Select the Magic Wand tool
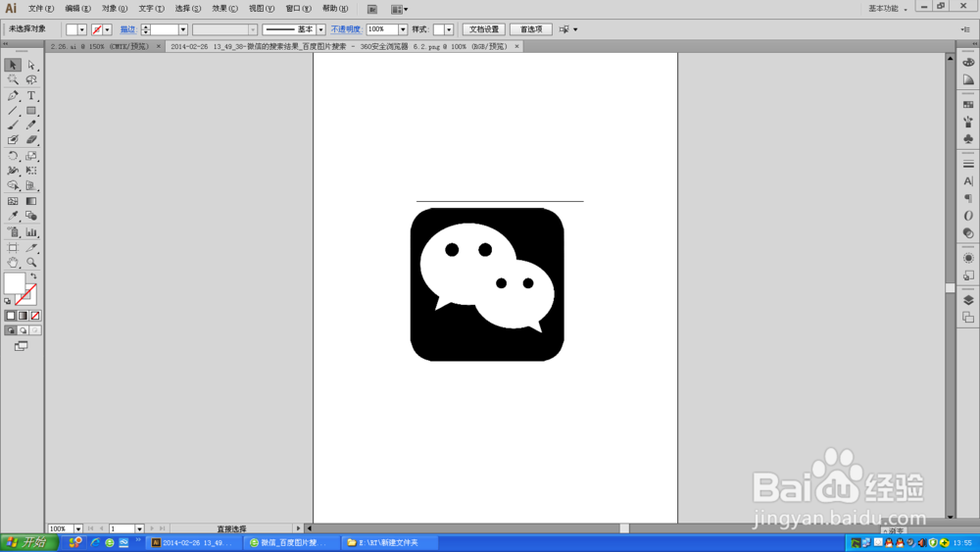The height and width of the screenshot is (552, 980). (13, 80)
